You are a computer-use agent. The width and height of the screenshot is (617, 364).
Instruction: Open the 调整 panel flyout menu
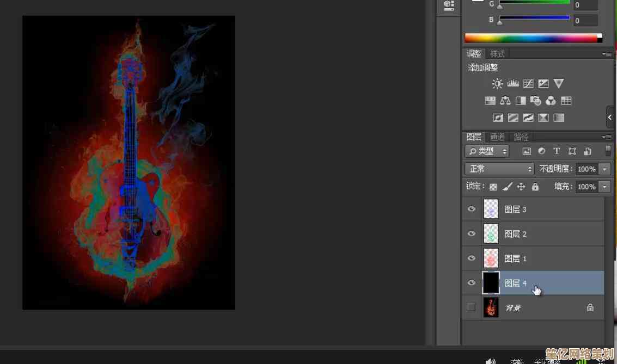tap(607, 54)
